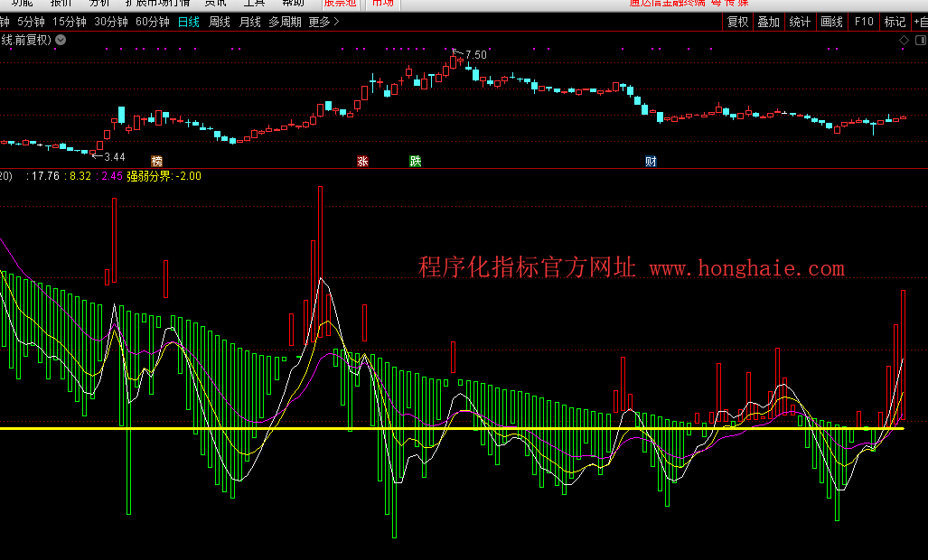928x560 pixels.
Task: Select the 30分钟 chart period
Action: [x=111, y=22]
